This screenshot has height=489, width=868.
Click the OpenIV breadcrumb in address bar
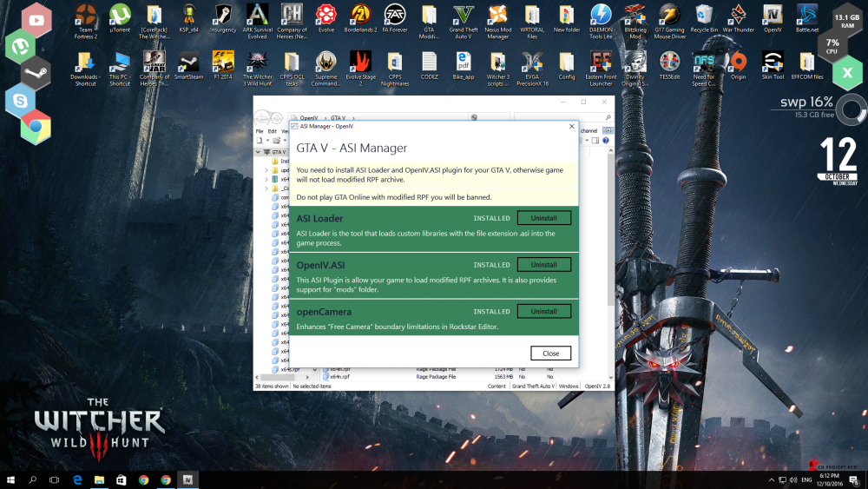(309, 118)
